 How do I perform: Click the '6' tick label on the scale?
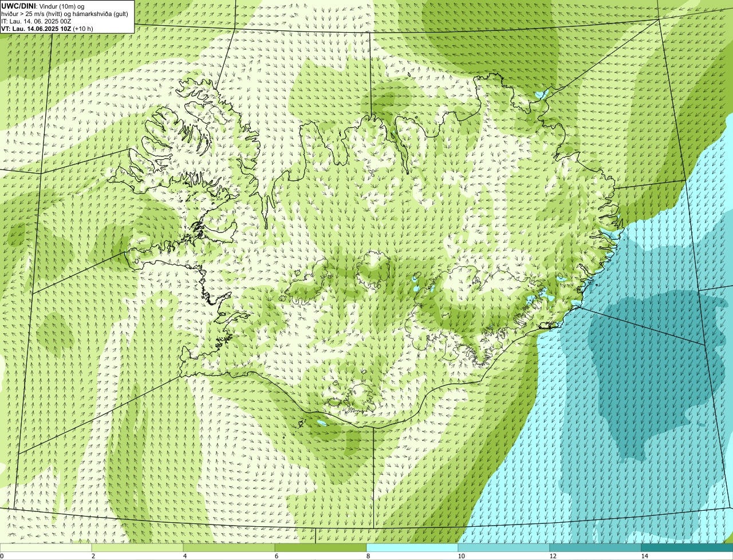(276, 556)
